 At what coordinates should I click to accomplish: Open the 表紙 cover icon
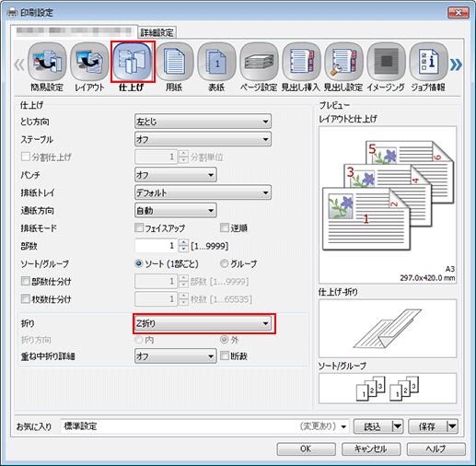(x=216, y=67)
